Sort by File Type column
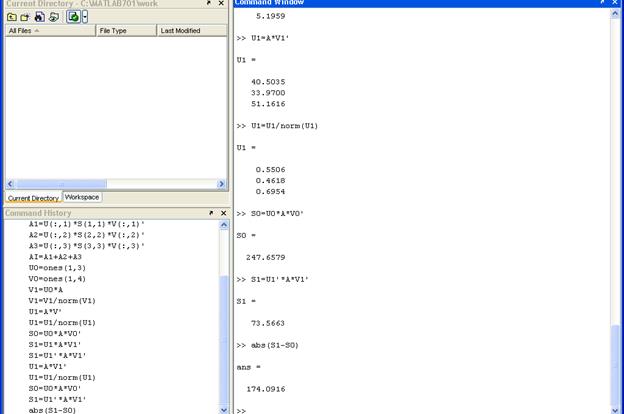The height and width of the screenshot is (414, 624). coord(125,31)
